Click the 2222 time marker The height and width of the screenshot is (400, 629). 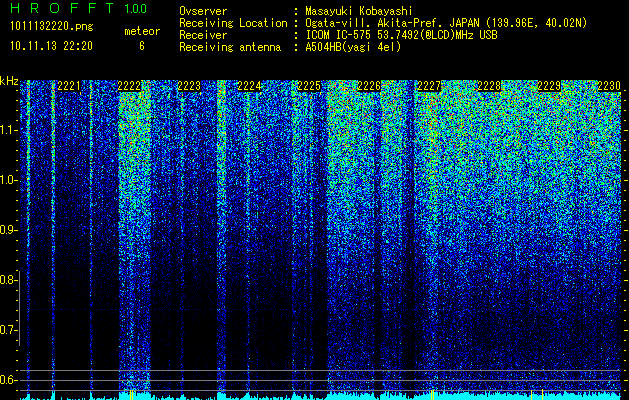pos(129,86)
